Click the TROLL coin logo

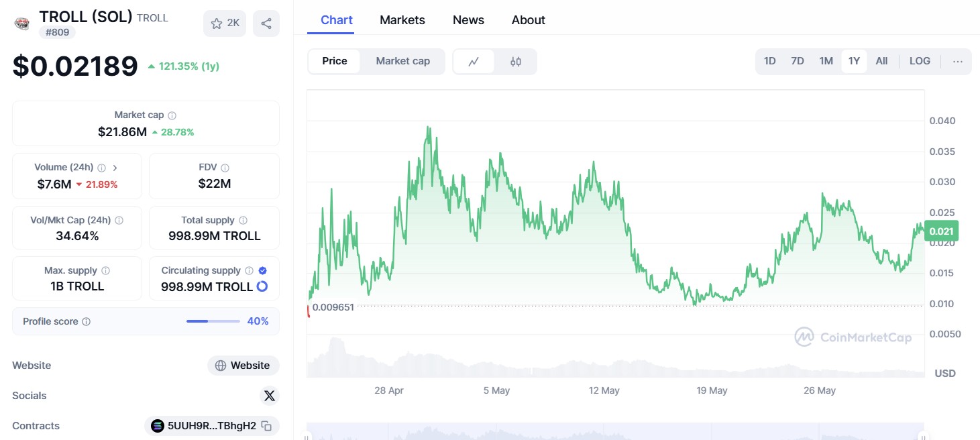coord(22,23)
